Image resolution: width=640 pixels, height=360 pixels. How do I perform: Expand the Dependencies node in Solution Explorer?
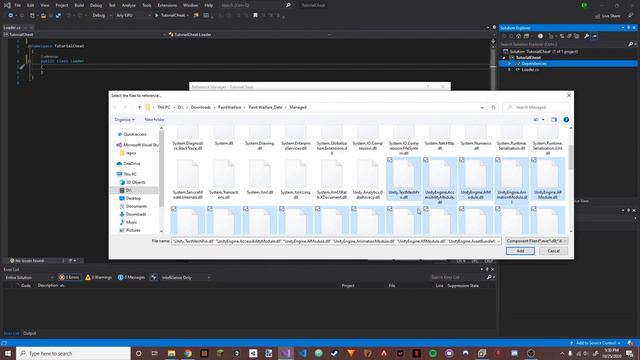[509, 64]
